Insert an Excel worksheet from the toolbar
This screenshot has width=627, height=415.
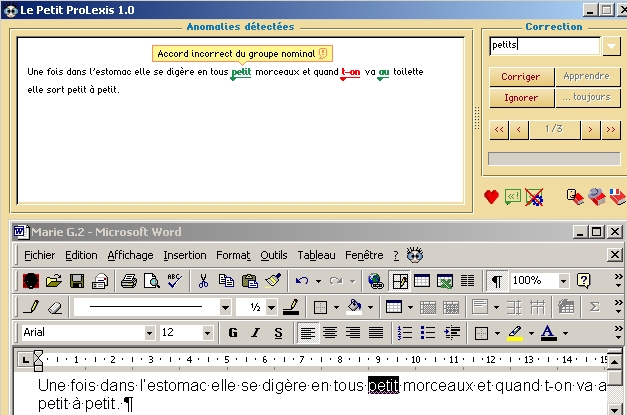point(445,281)
